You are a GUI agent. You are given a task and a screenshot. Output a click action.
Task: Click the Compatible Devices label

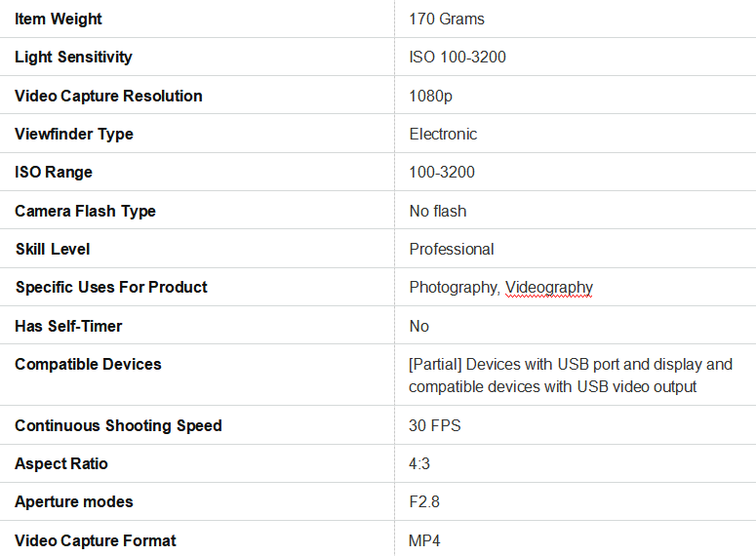point(88,364)
